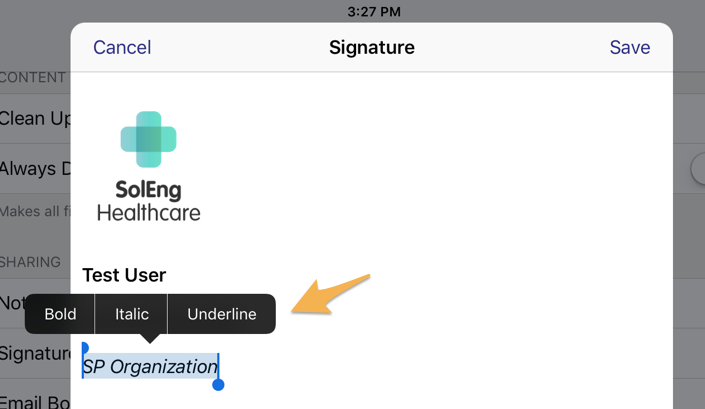Cancel signature editing
Viewport: 705px width, 409px height.
point(122,47)
